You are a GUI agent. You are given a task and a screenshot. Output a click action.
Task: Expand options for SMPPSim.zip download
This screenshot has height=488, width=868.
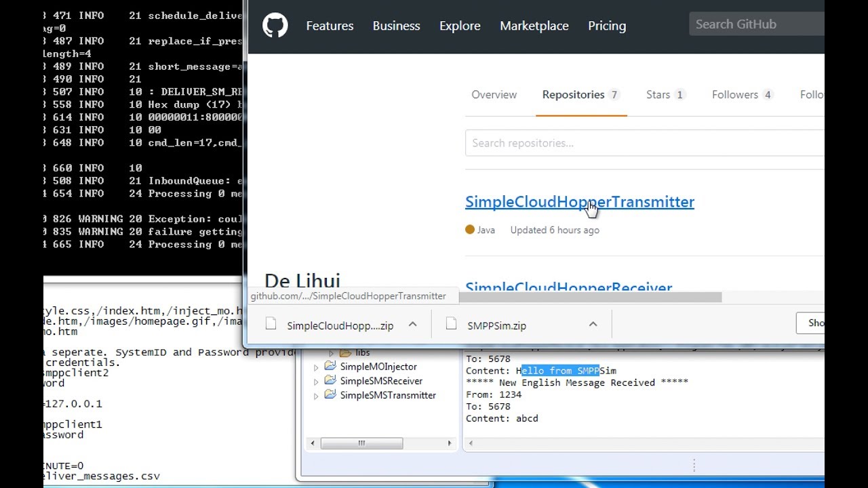593,325
